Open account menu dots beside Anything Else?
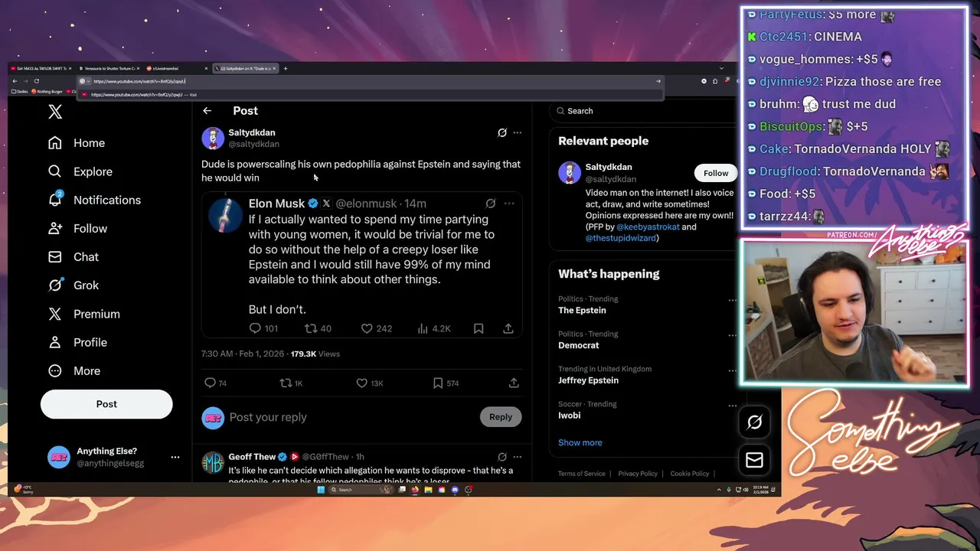The height and width of the screenshot is (551, 980). (x=175, y=457)
